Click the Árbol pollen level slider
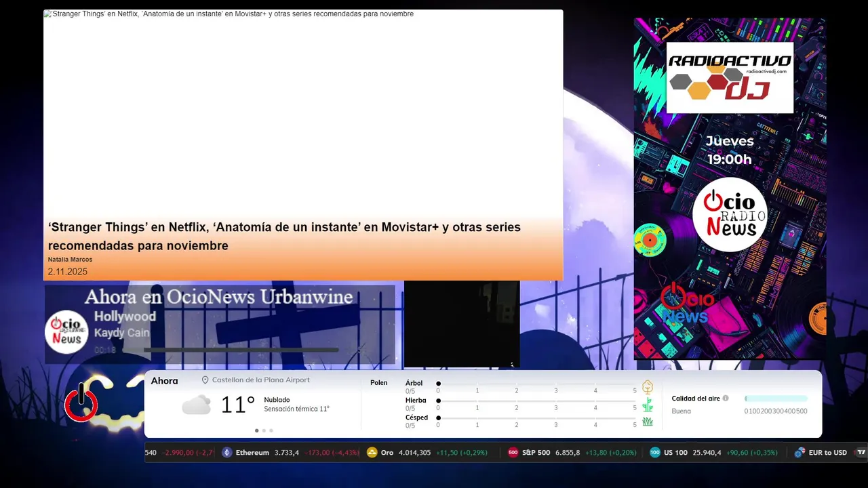The height and width of the screenshot is (488, 868). [x=536, y=384]
